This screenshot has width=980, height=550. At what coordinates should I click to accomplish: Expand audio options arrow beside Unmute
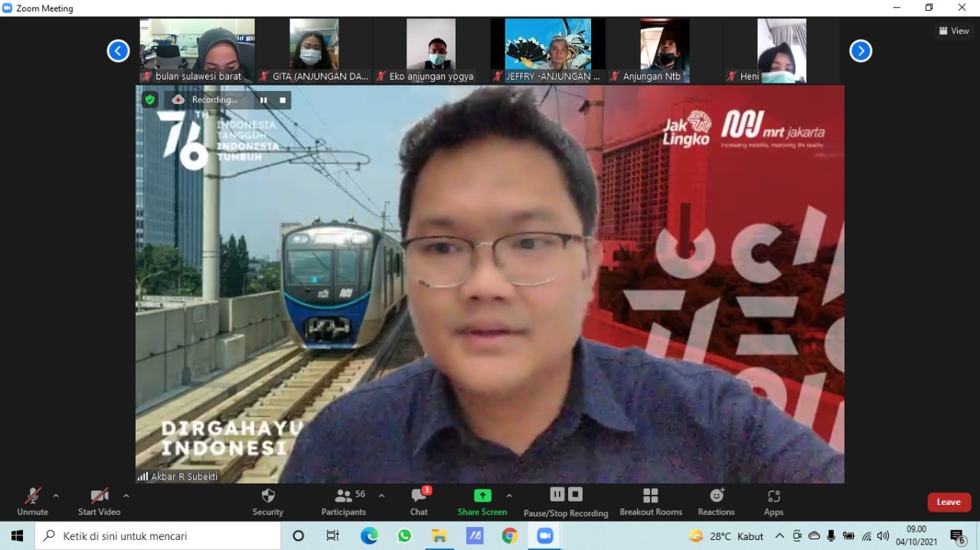[x=56, y=496]
